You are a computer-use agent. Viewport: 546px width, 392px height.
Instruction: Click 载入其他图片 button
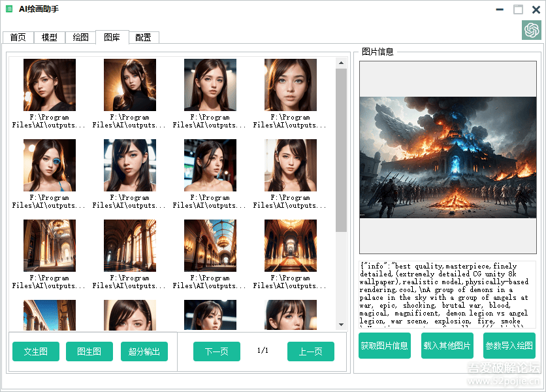pos(447,346)
